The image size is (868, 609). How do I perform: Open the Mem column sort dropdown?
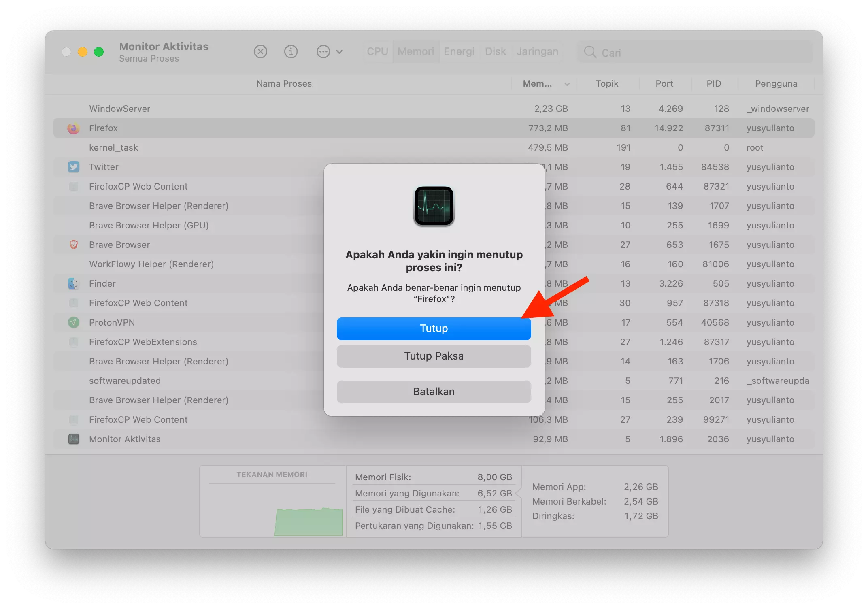click(x=566, y=84)
